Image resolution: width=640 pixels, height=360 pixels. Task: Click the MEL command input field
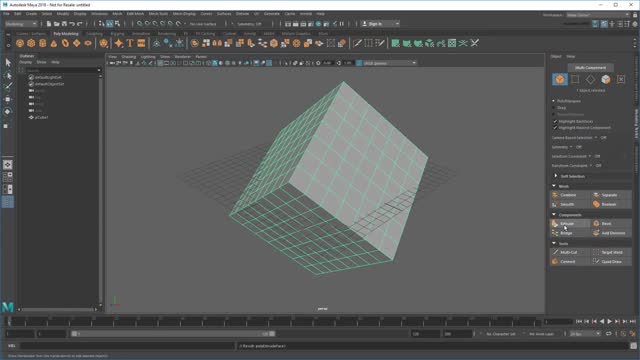(x=127, y=346)
